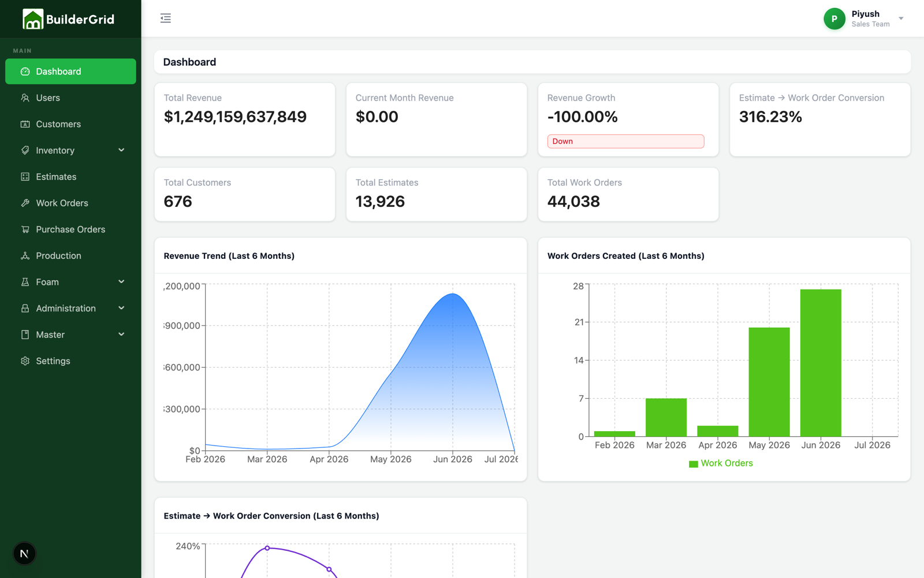
Task: Click the Administration lock icon
Action: (x=25, y=308)
